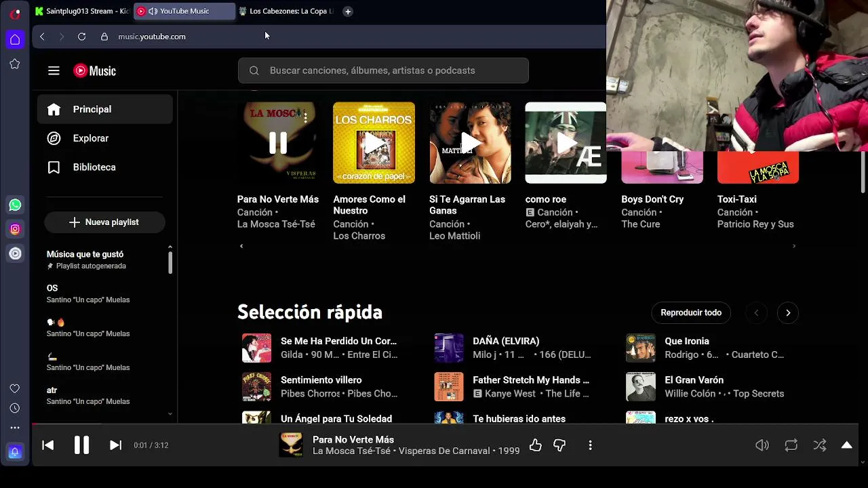Open the Biblioteca section

pos(105,167)
